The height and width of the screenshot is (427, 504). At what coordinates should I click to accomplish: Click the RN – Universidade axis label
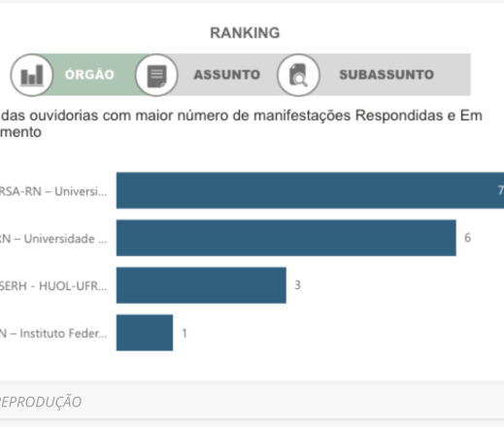(53, 239)
